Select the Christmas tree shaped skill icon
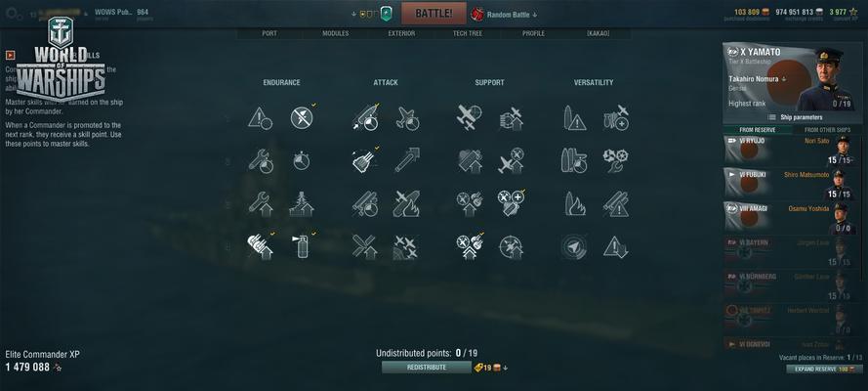 click(302, 203)
